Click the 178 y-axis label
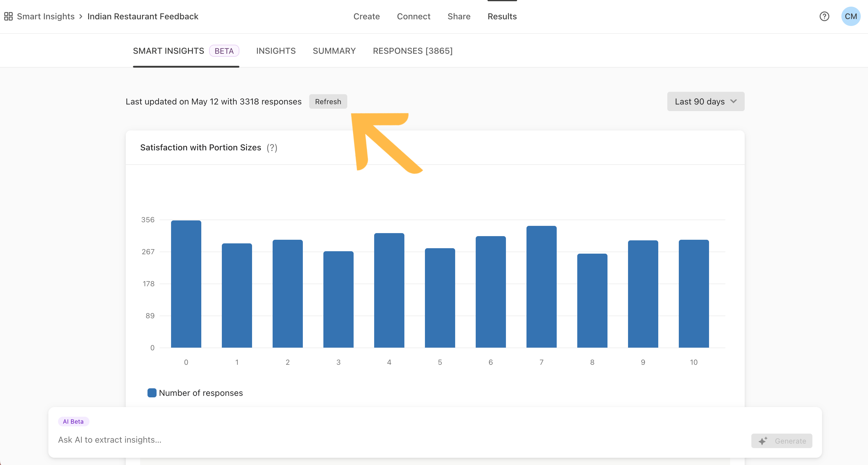Image resolution: width=868 pixels, height=465 pixels. pos(149,284)
